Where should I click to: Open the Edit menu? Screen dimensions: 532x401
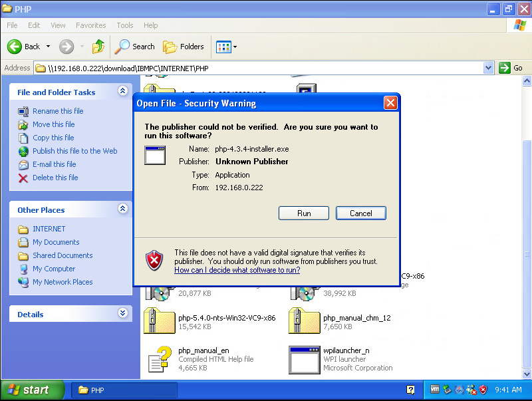click(34, 25)
